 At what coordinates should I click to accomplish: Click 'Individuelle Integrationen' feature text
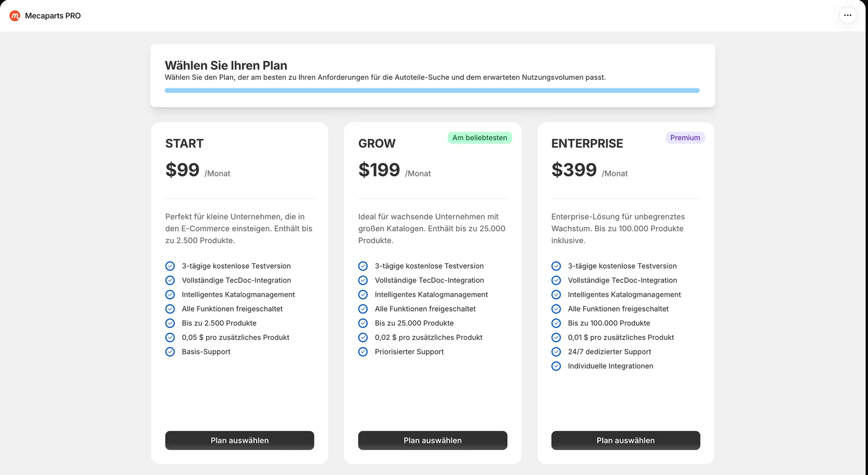[610, 366]
